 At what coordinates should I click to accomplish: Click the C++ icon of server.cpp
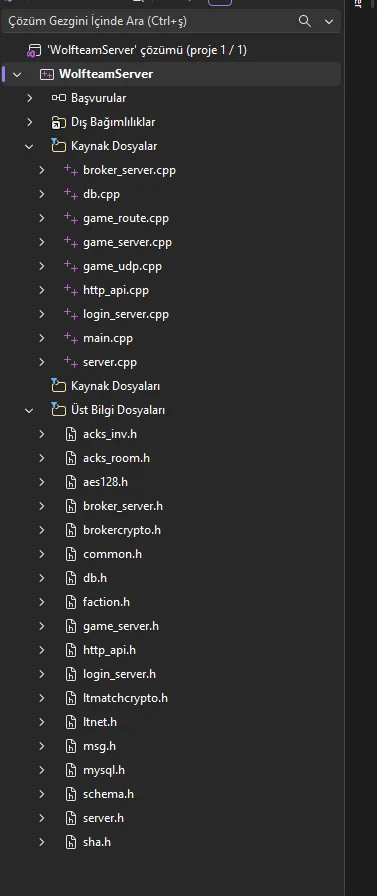(71, 362)
